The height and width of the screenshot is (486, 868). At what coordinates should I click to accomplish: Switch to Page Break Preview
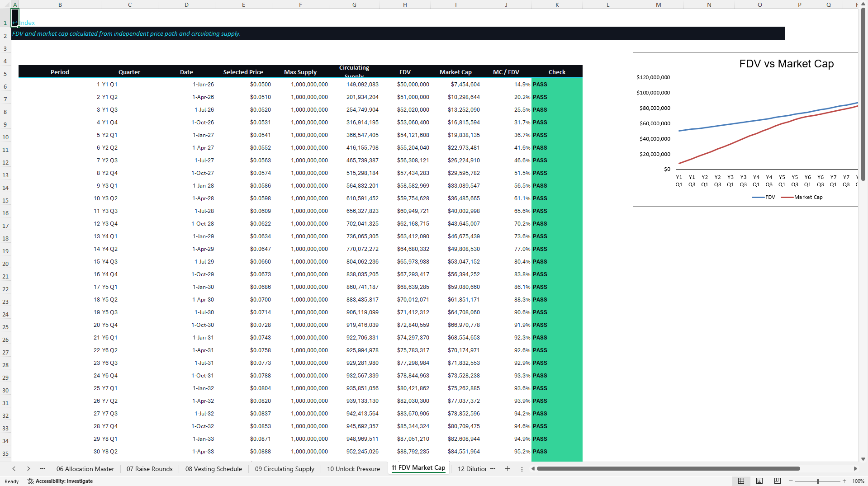click(x=777, y=481)
